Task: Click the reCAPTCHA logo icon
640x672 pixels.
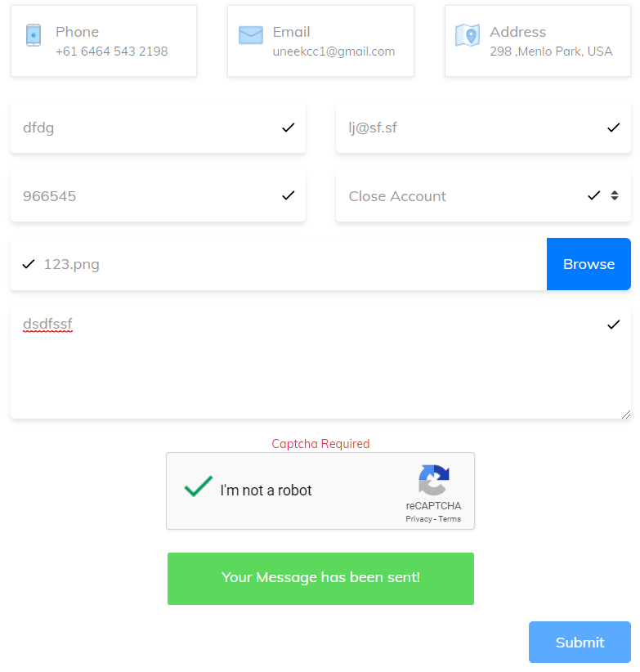Action: [x=434, y=481]
